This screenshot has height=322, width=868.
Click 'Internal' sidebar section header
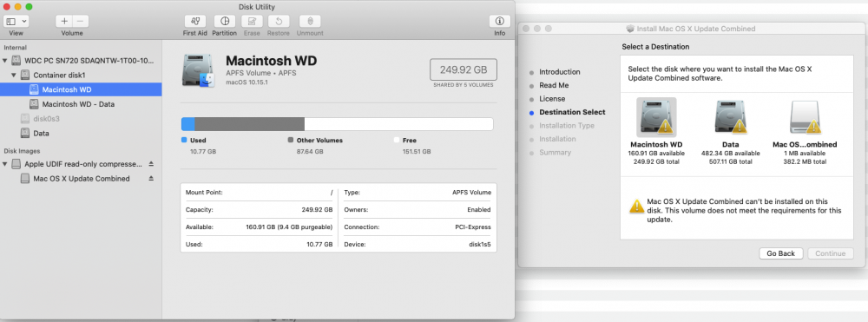click(15, 48)
